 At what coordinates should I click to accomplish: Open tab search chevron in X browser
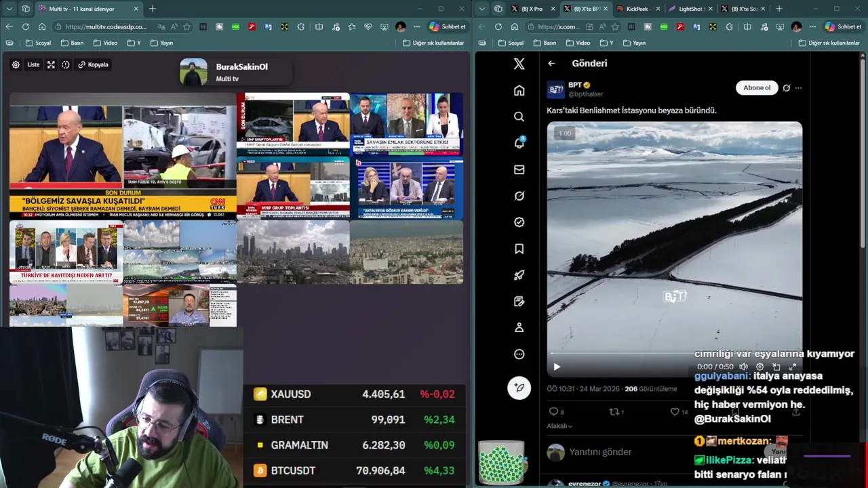(x=482, y=9)
